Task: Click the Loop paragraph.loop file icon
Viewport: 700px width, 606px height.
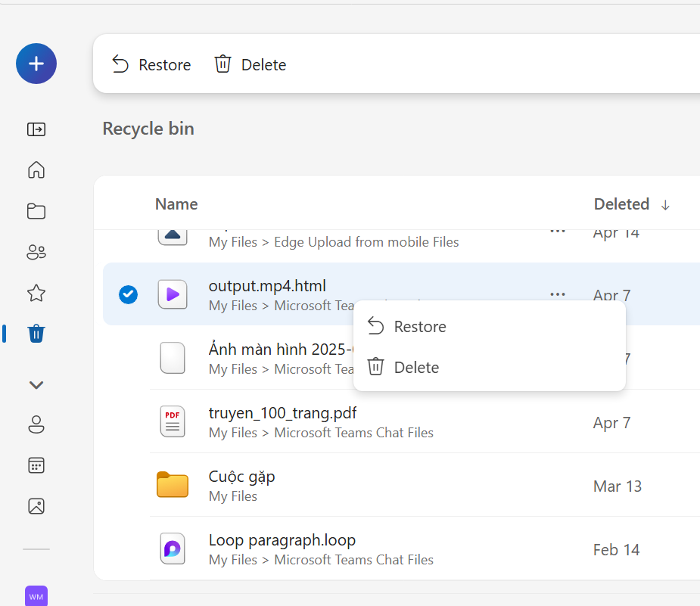Action: pos(173,549)
